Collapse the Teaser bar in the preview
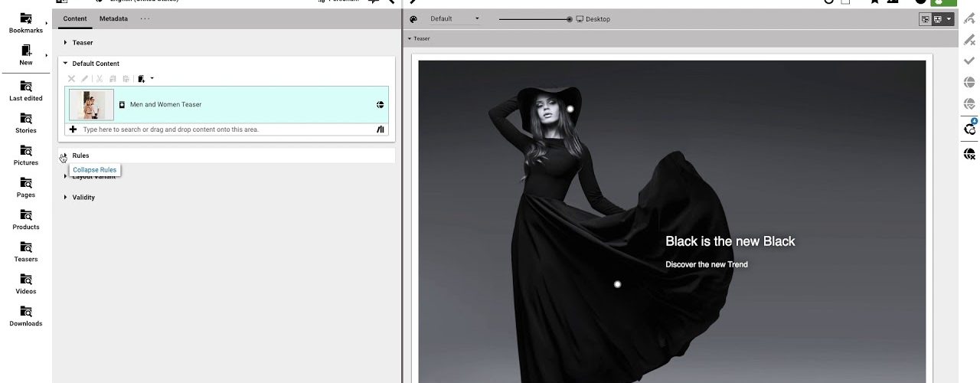This screenshot has width=980, height=383. click(410, 38)
